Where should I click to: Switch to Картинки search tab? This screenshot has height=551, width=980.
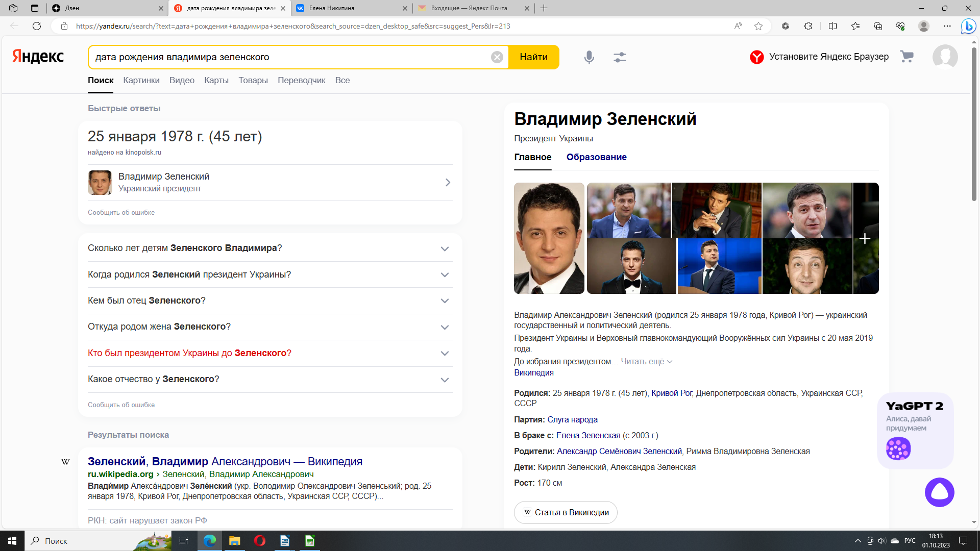point(141,81)
